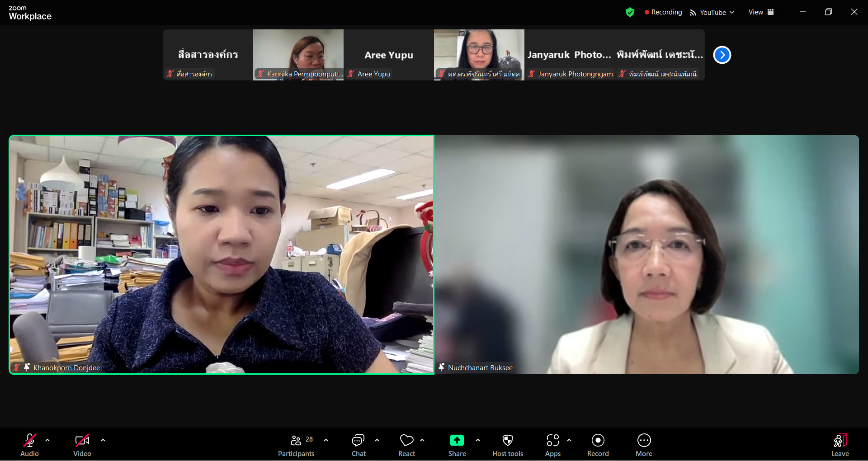Expand share options caret
Viewport: 868px width, 461px height.
(x=478, y=440)
